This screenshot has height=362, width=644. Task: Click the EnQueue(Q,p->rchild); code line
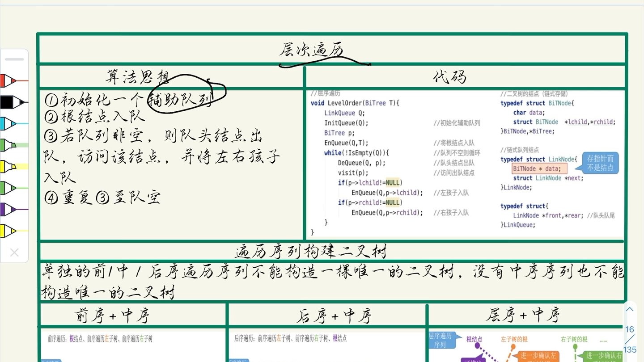coord(387,213)
